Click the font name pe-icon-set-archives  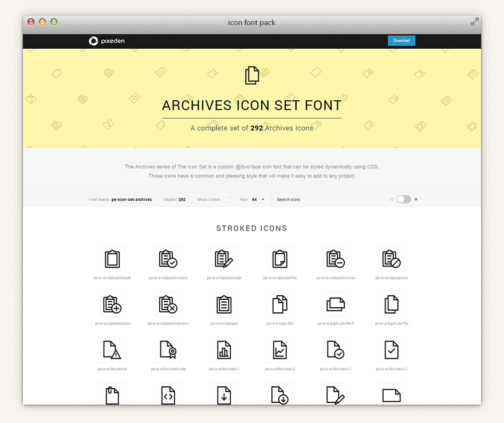(x=132, y=199)
